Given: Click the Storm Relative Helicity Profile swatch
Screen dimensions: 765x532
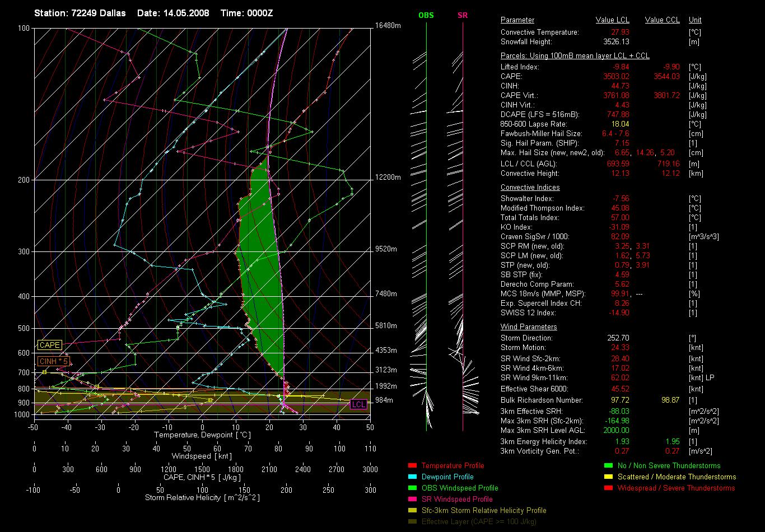Looking at the screenshot, I should [413, 510].
